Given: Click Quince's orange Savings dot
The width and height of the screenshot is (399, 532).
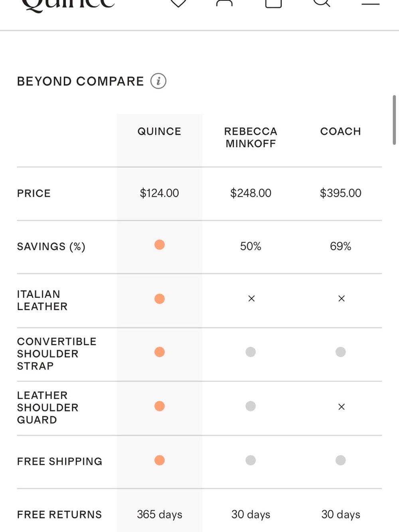Looking at the screenshot, I should pos(160,245).
